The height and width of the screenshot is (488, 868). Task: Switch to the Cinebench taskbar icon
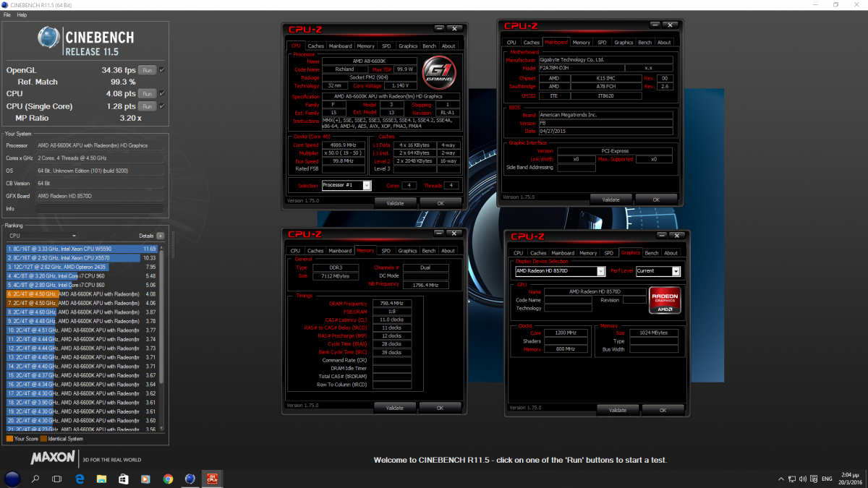pyautogui.click(x=190, y=479)
